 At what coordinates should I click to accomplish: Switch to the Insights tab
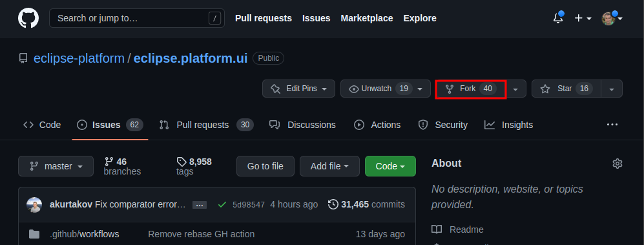tap(508, 125)
